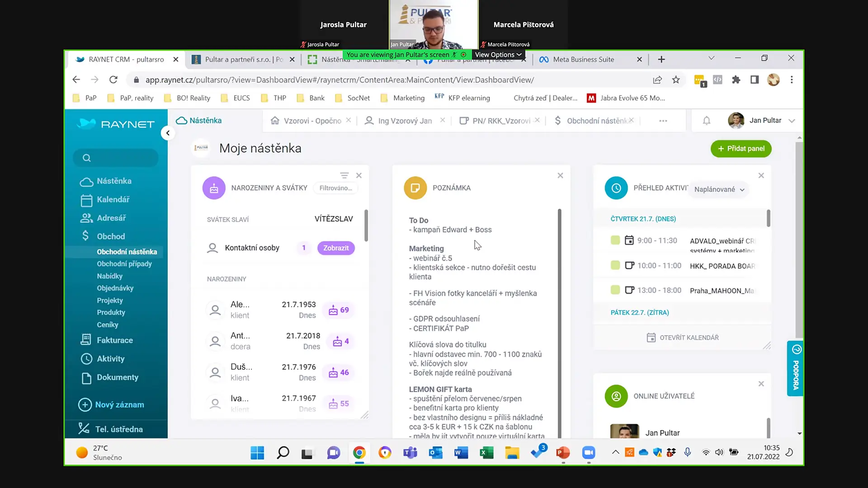Open Adresář contacts icon in sidebar
This screenshot has width=868, height=488.
pyautogui.click(x=86, y=218)
